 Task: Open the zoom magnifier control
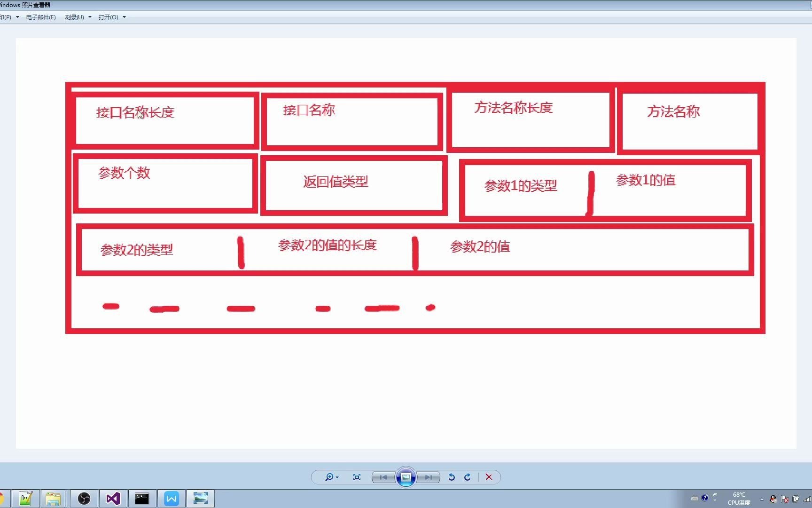tap(331, 477)
